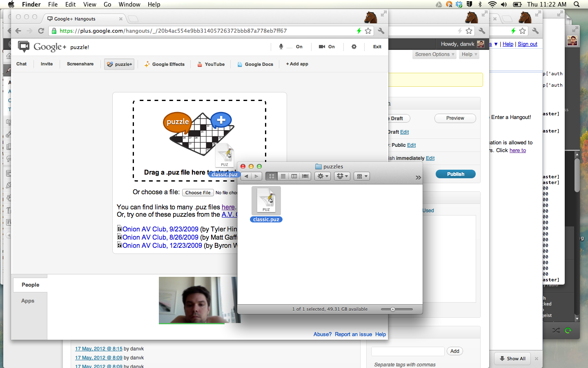Click the green lightning extension icon in Hangouts address bar

(359, 31)
